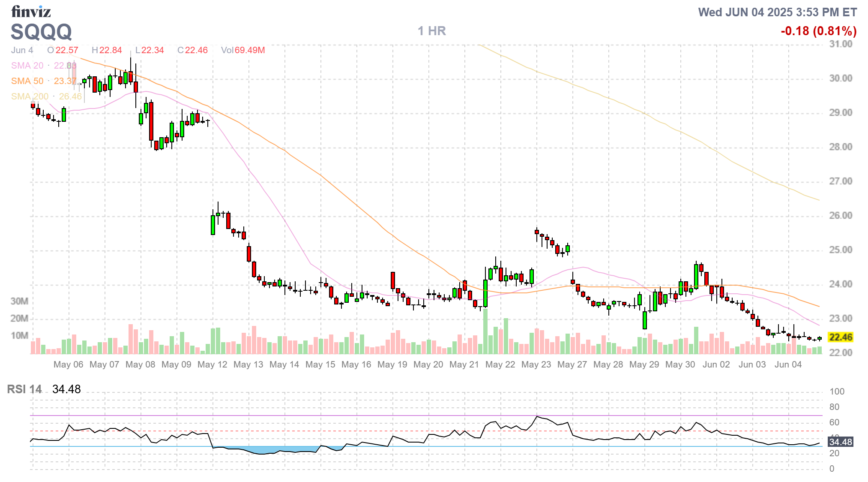Image resolution: width=868 pixels, height=482 pixels.
Task: Click the 31.00 price axis label
Action: (x=840, y=44)
